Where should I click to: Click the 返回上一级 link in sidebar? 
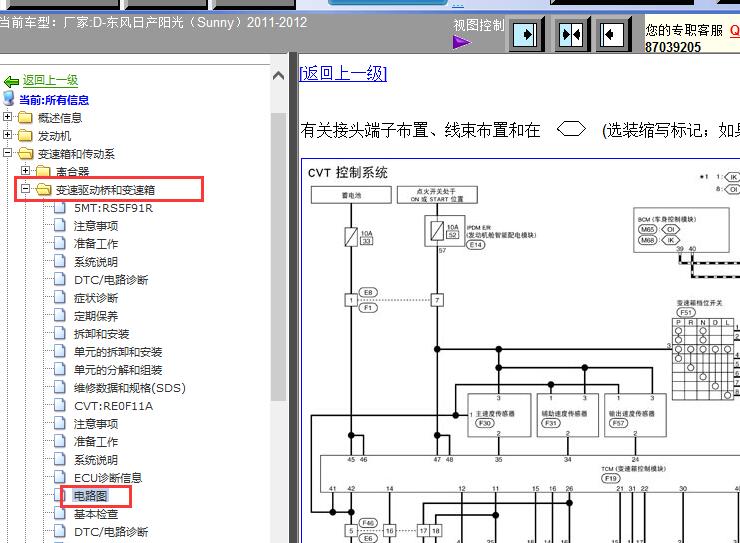click(50, 80)
